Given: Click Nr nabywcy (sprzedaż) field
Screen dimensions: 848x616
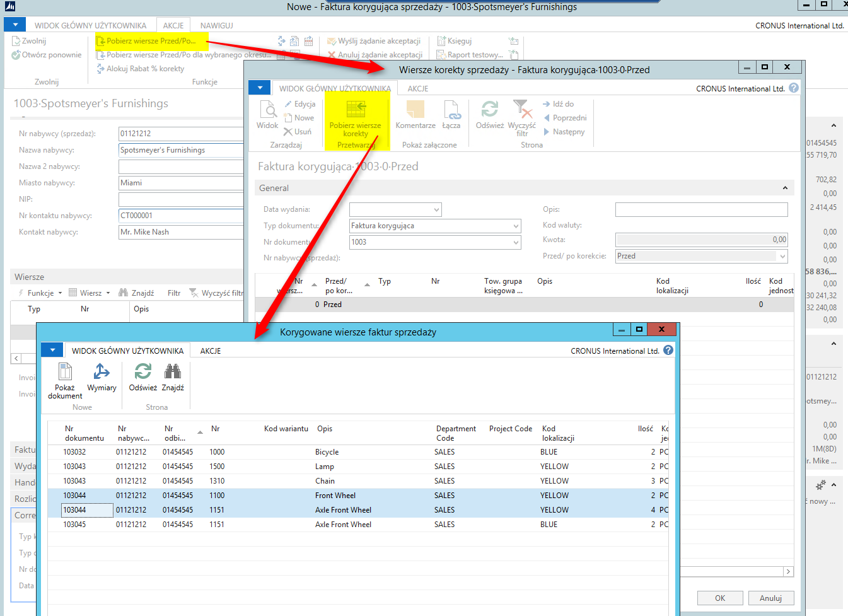Looking at the screenshot, I should (181, 134).
